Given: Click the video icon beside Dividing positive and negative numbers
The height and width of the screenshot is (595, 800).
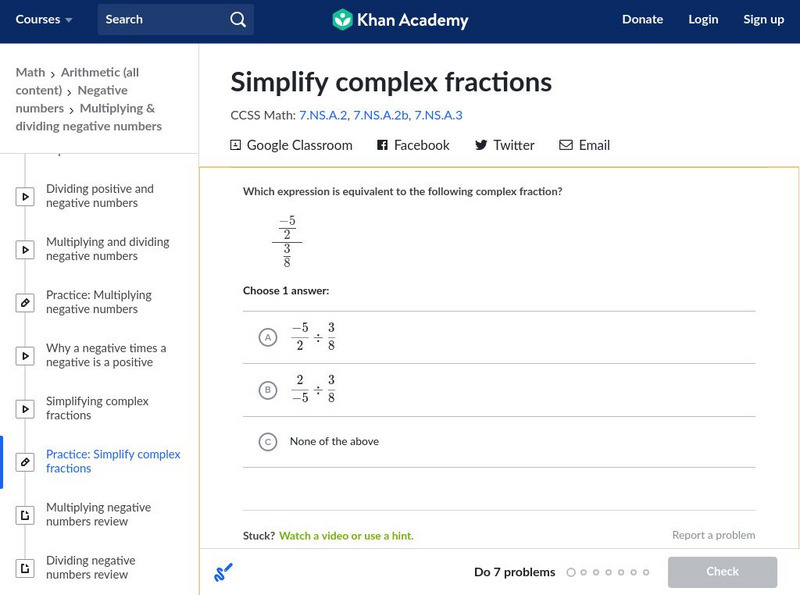Looking at the screenshot, I should [x=25, y=197].
